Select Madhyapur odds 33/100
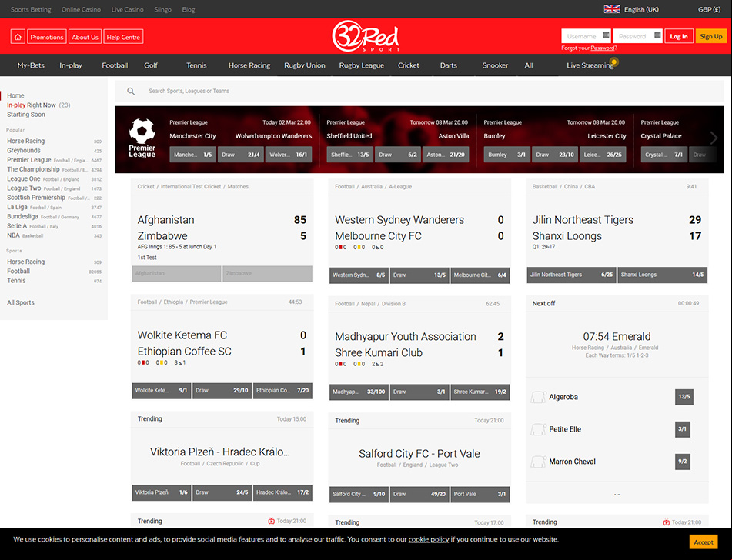 click(359, 392)
